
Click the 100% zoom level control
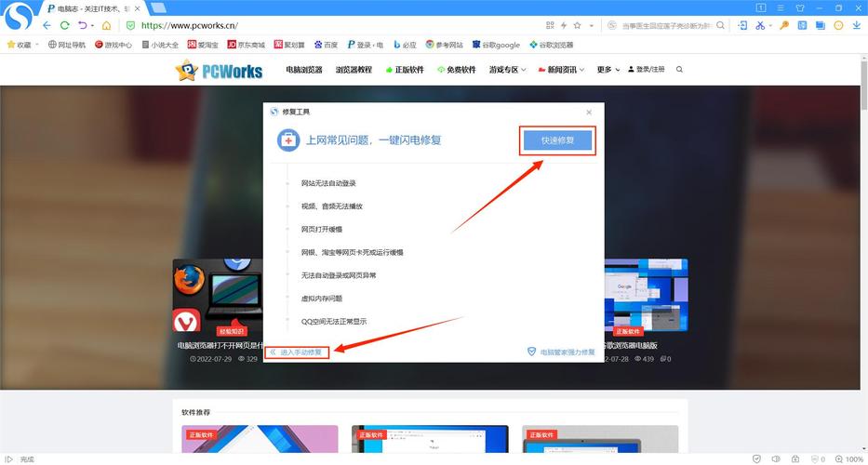click(849, 458)
